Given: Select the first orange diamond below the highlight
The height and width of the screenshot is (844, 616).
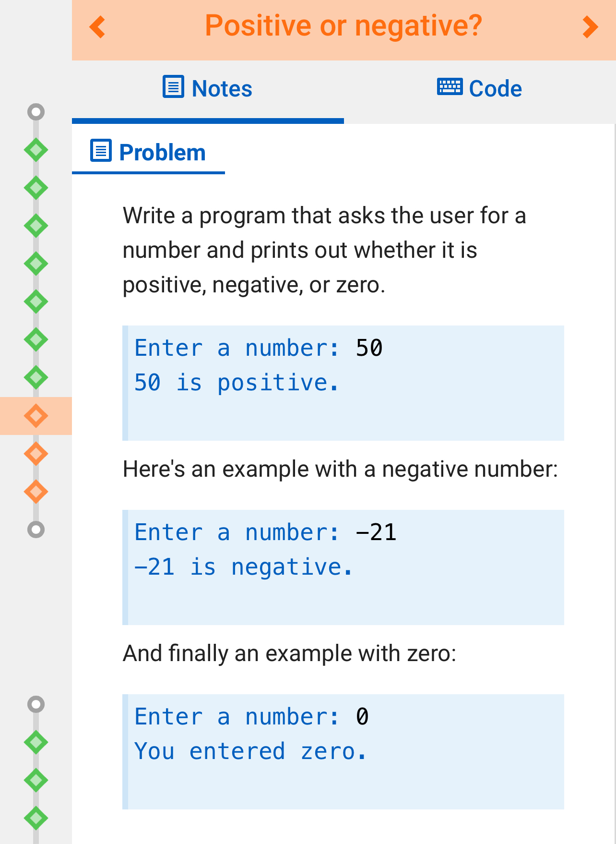Looking at the screenshot, I should pos(36,454).
